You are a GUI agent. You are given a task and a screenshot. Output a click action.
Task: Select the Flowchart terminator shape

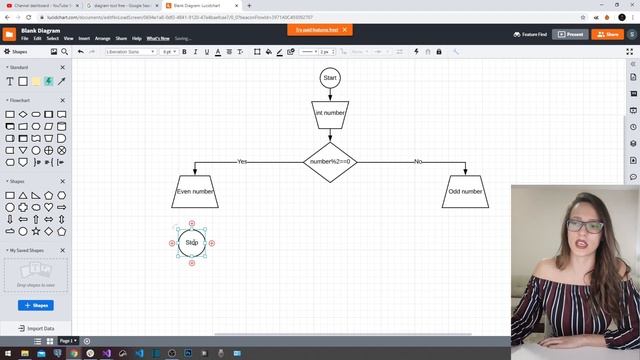pos(36,114)
